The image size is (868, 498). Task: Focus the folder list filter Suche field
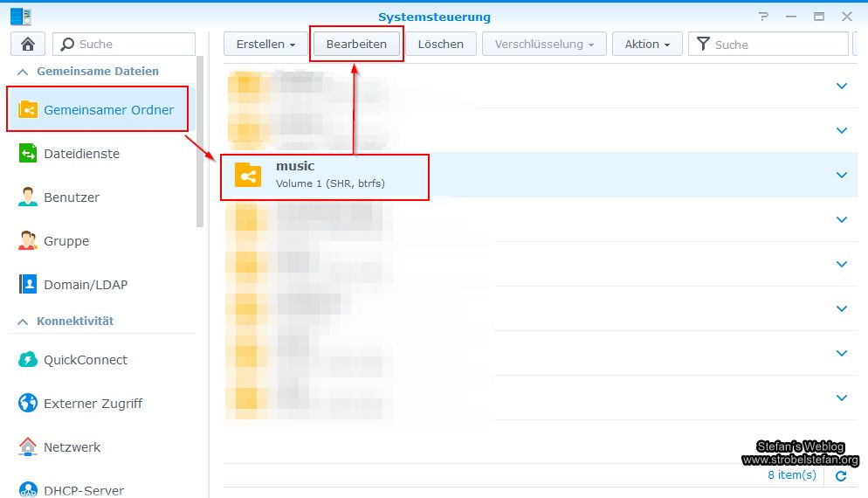click(x=768, y=44)
